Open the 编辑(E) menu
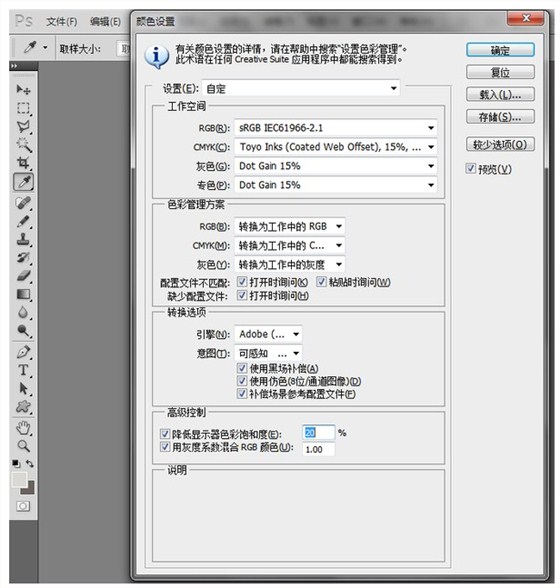The width and height of the screenshot is (560, 588). (x=105, y=22)
